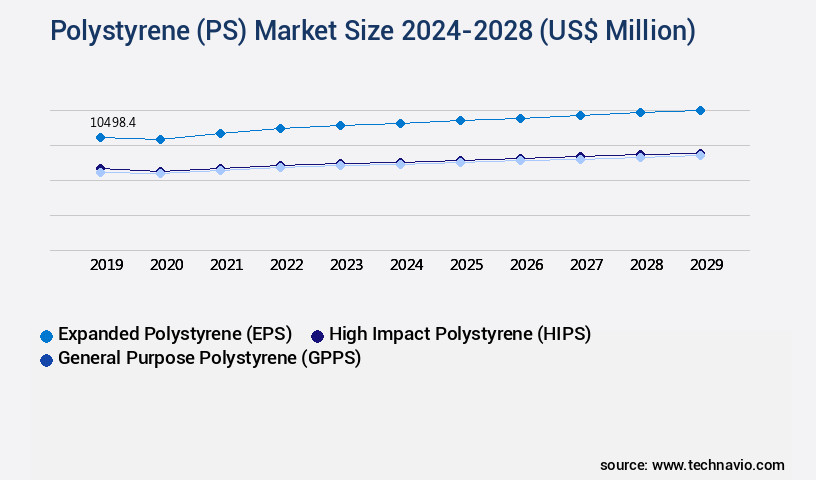Click the High Impact Polystyrene (HIPS) legend dot

317,335
